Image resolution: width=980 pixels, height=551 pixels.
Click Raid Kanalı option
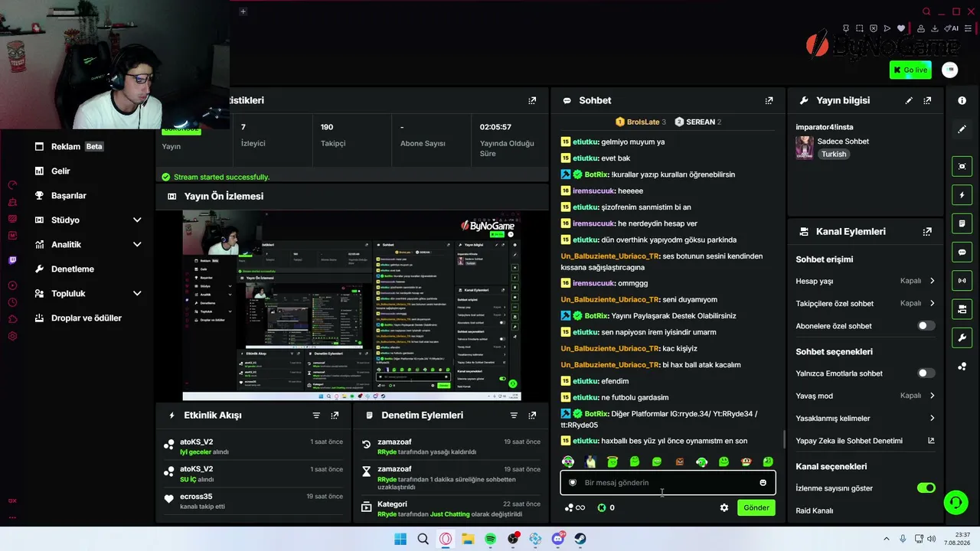coord(814,510)
